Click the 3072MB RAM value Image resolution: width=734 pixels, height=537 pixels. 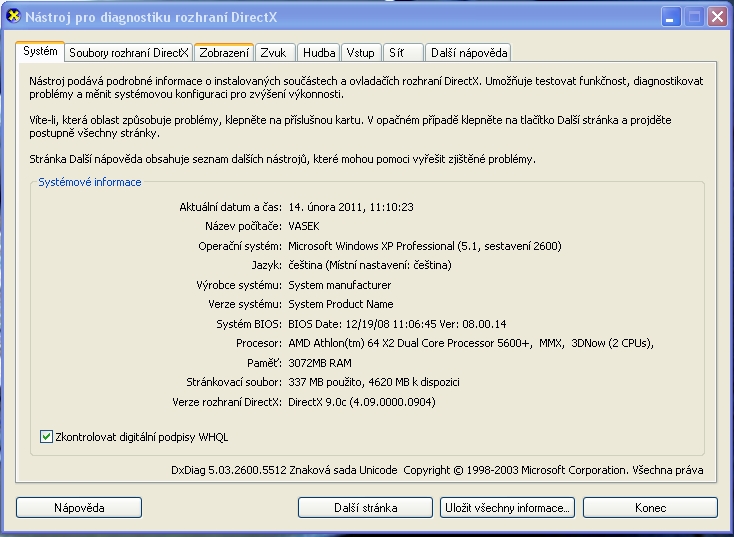pyautogui.click(x=320, y=363)
